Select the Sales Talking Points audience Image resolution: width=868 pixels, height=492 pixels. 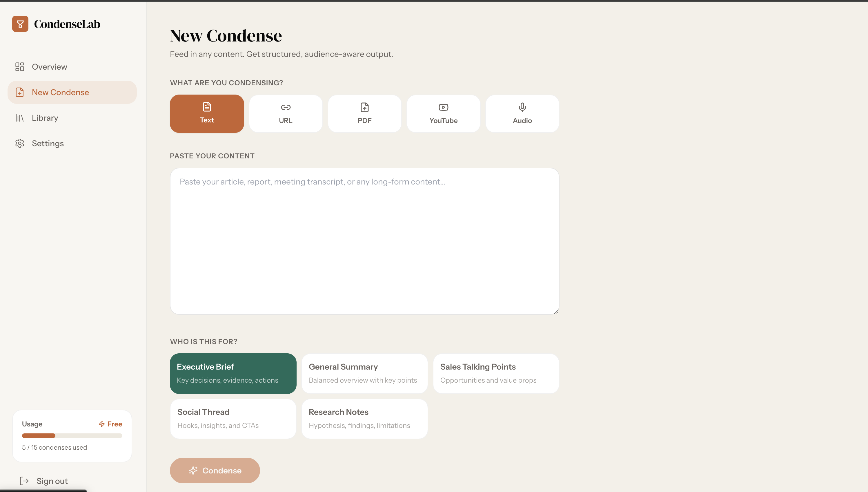(496, 373)
